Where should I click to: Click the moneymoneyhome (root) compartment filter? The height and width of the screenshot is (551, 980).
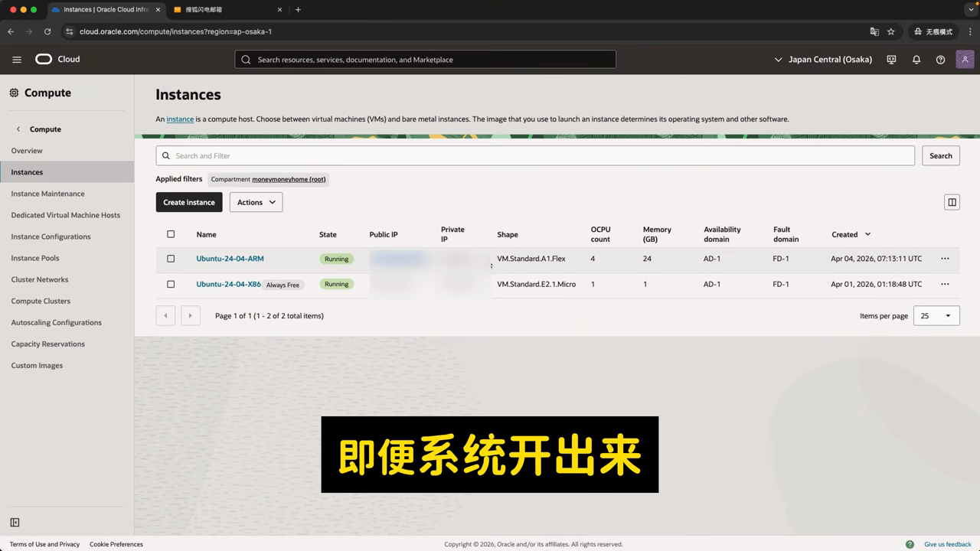coord(289,179)
